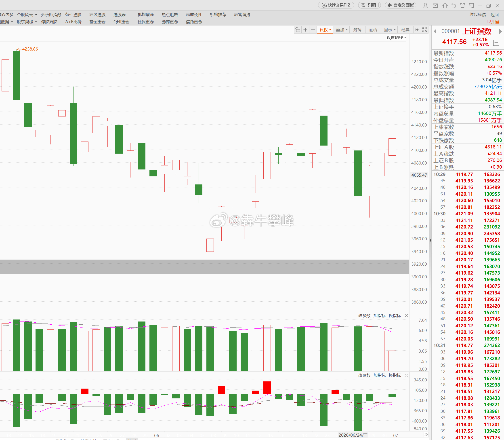This screenshot has height=440, width=504.
Task: Open the 显示 display dropdown
Action: point(390,30)
